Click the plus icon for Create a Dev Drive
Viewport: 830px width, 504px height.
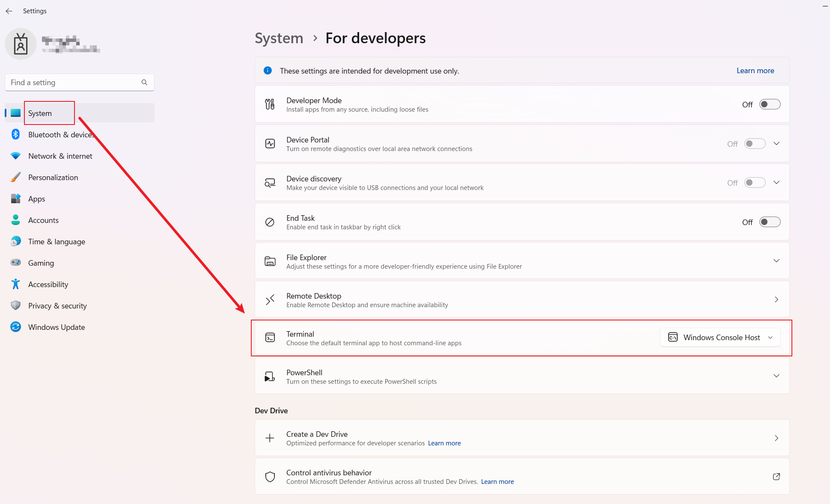coord(270,438)
